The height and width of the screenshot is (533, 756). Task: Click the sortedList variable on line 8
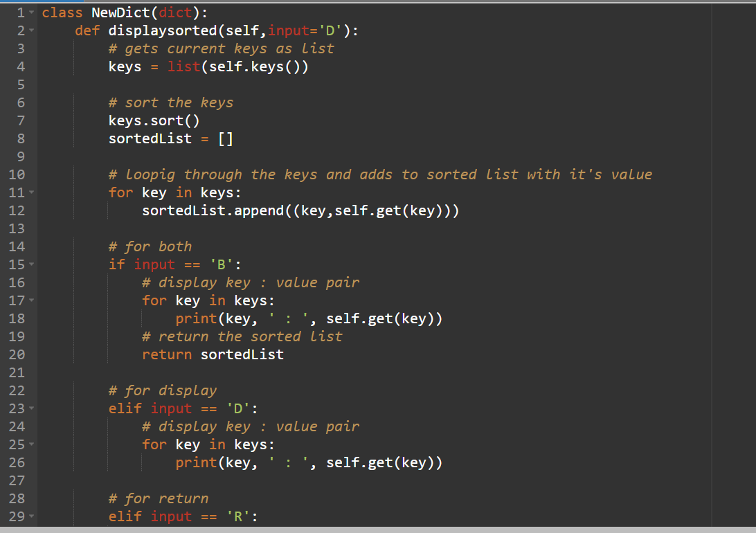(x=150, y=138)
